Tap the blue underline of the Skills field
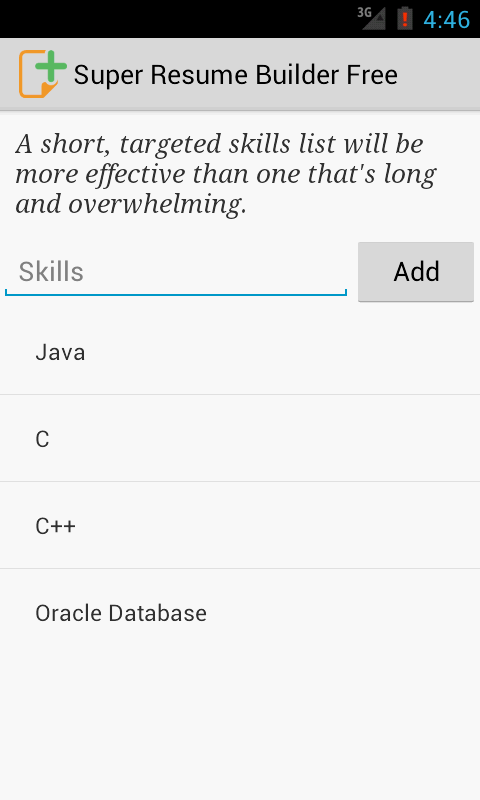Viewport: 480px width, 800px height. [176, 294]
